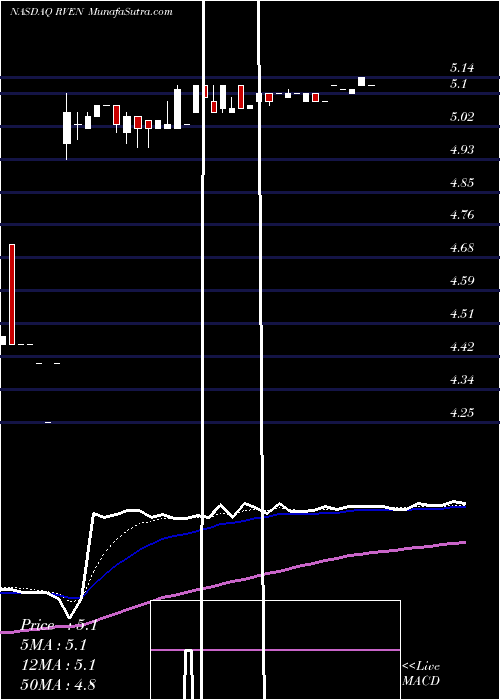Click the 4.93 price axis label
The width and height of the screenshot is (500, 700).
pyautogui.click(x=462, y=150)
